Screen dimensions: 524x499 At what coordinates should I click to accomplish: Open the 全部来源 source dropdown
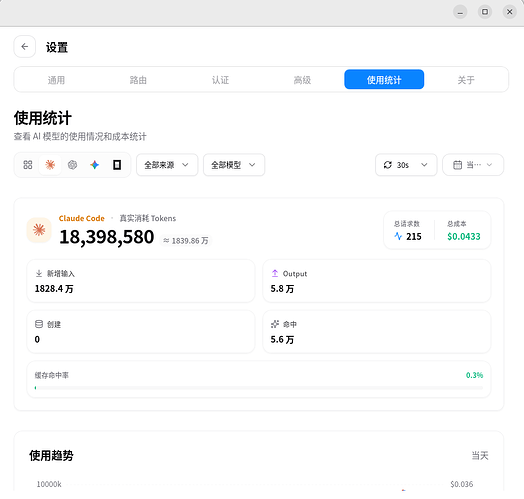(x=167, y=165)
